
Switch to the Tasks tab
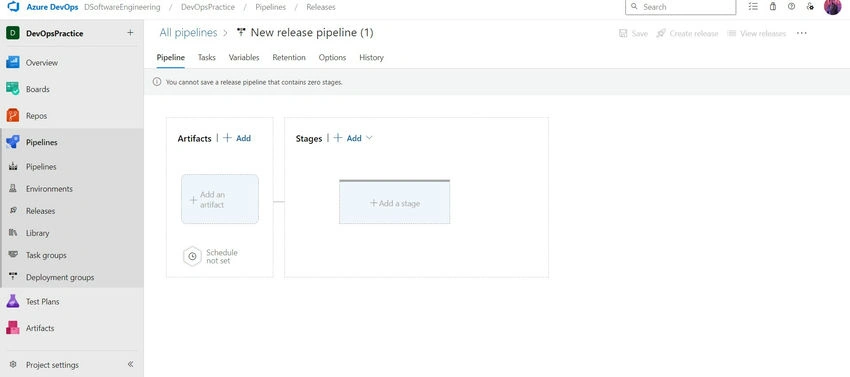point(207,57)
